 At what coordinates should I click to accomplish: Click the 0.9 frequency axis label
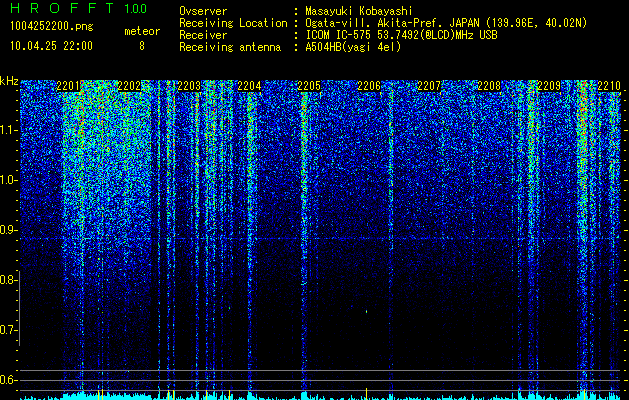coord(9,230)
